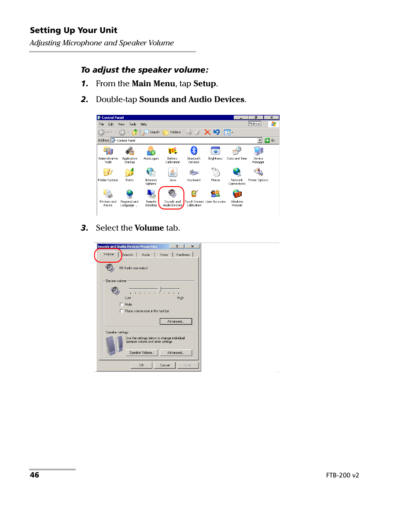Check Place volume icon in the taskbar
420x510 pixels.
(x=122, y=311)
